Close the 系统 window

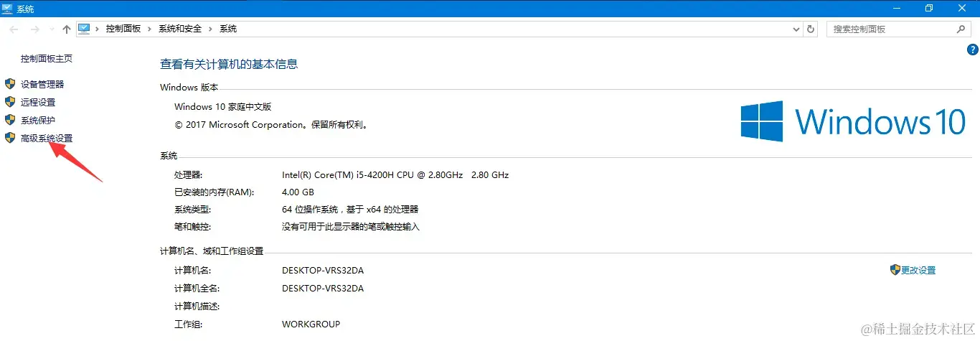[x=962, y=8]
